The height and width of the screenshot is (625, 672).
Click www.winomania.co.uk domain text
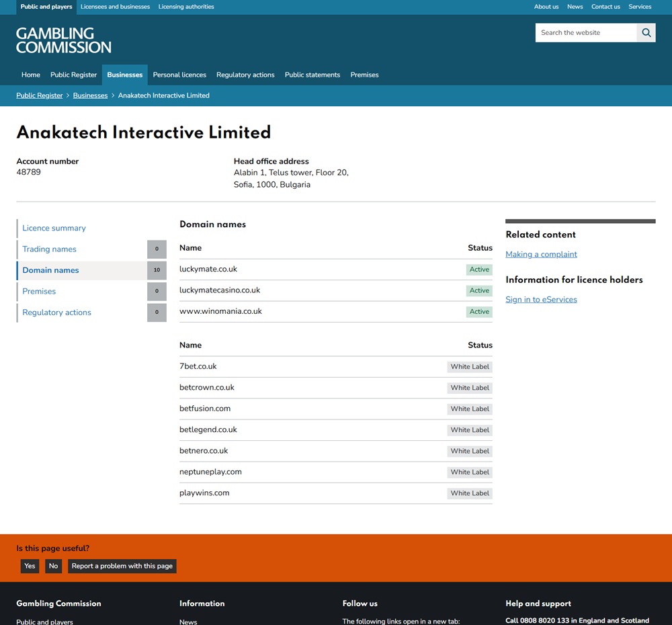(220, 311)
